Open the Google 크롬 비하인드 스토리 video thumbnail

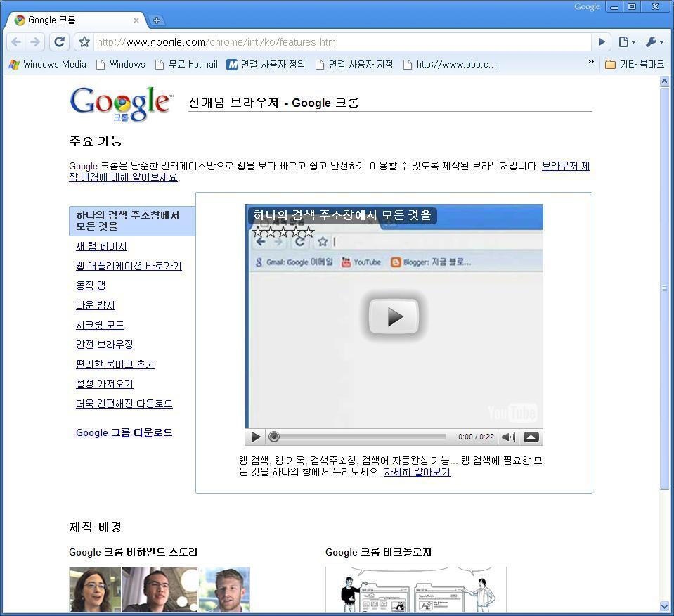160,589
